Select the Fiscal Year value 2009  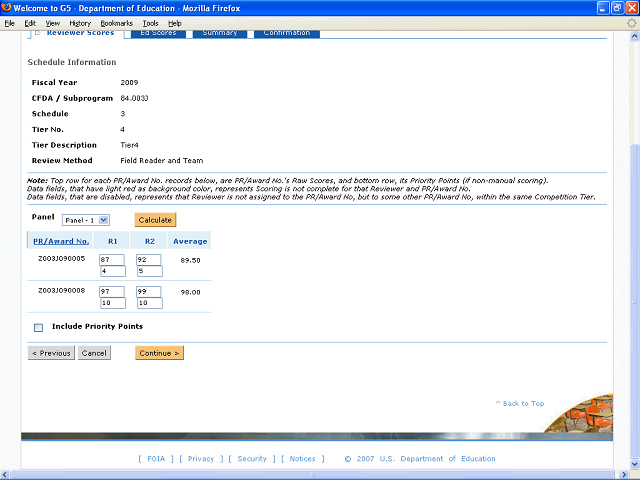(x=129, y=82)
